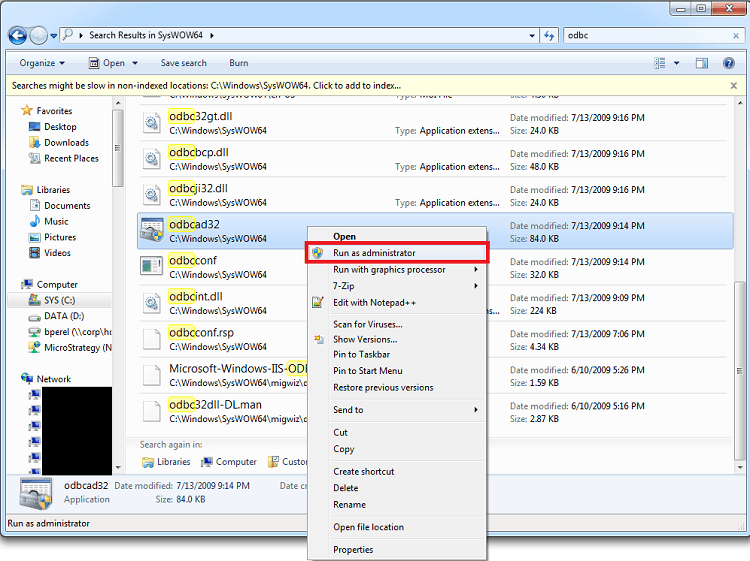Image resolution: width=750 pixels, height=561 pixels.
Task: Open Documents library
Action: coord(60,206)
